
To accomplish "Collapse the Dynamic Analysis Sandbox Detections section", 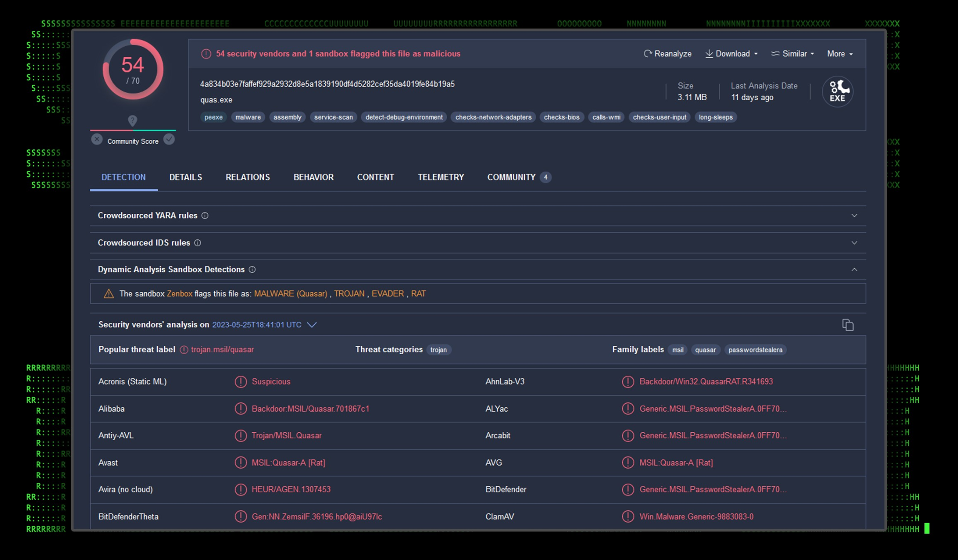I will tap(854, 269).
